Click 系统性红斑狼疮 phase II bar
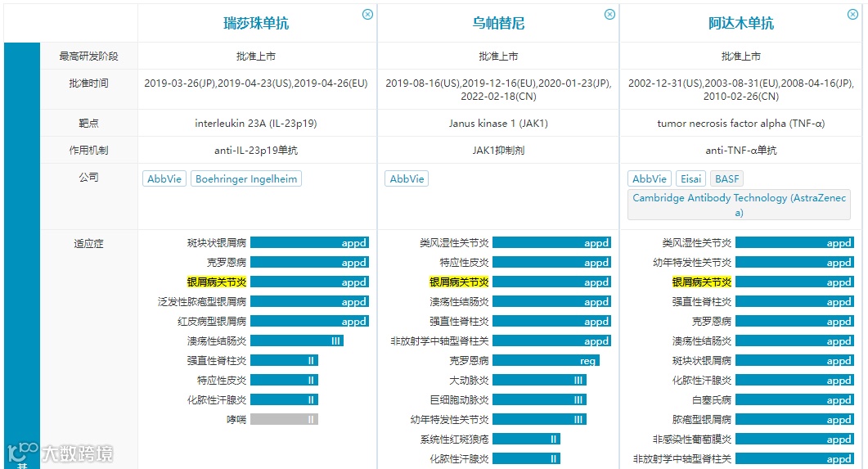The height and width of the screenshot is (469, 868). 527,439
